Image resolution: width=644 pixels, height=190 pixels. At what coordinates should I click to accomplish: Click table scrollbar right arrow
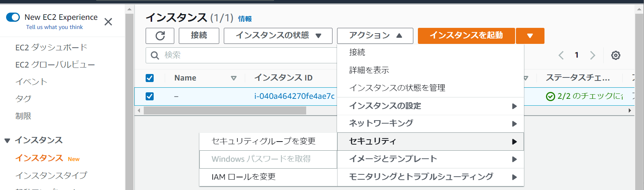(630, 111)
